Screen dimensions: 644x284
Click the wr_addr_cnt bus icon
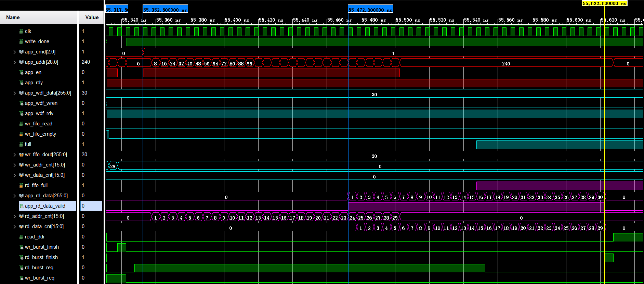(21, 165)
